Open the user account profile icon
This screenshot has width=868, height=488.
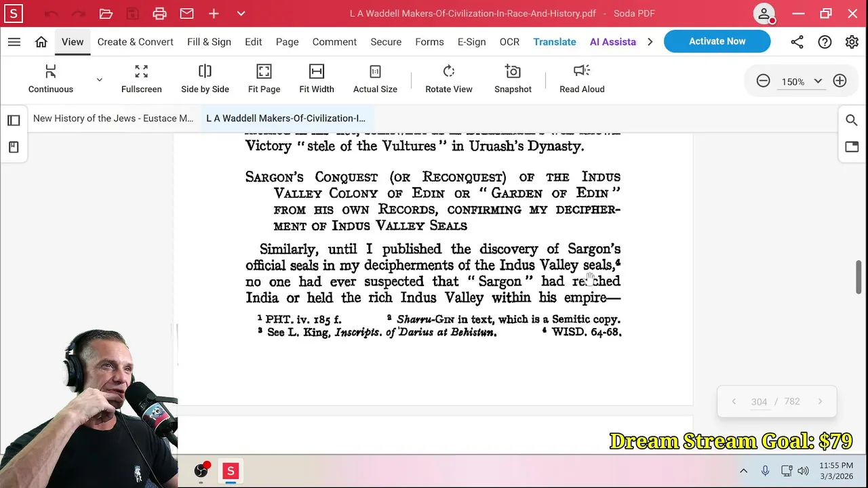pos(764,14)
